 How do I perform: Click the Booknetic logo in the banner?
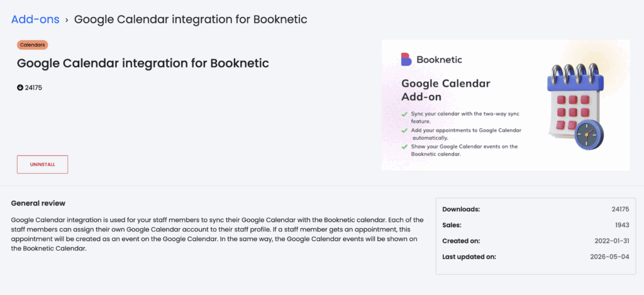(431, 60)
